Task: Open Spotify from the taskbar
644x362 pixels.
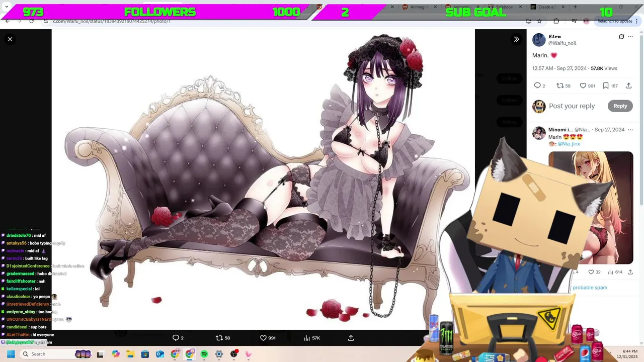Action: (x=204, y=354)
